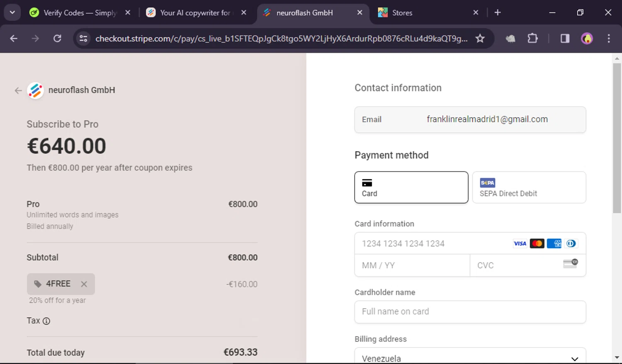The height and width of the screenshot is (364, 622).
Task: Click the Full name on card field
Action: [470, 312]
